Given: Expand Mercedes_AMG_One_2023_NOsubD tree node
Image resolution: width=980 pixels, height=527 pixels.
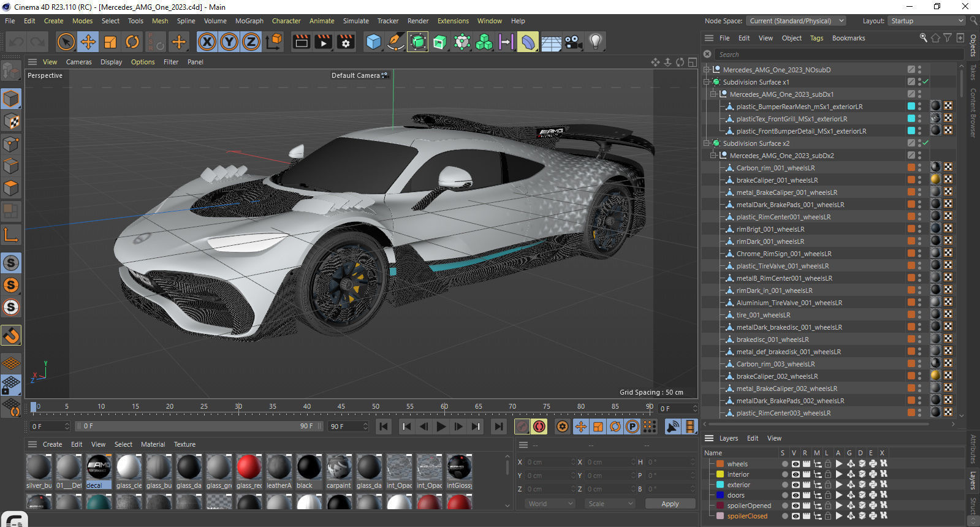Looking at the screenshot, I should coord(707,70).
